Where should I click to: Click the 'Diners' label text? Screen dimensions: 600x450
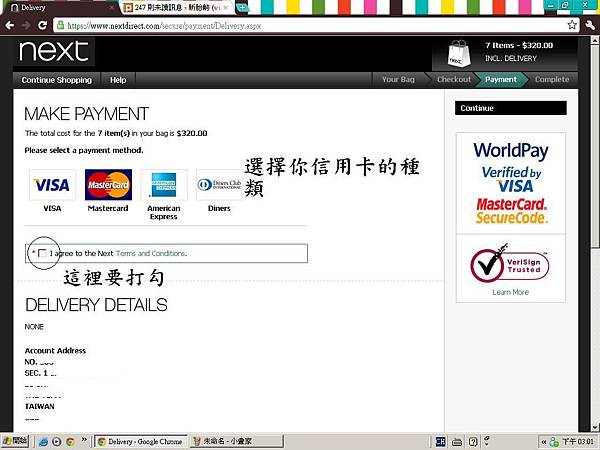click(x=219, y=208)
